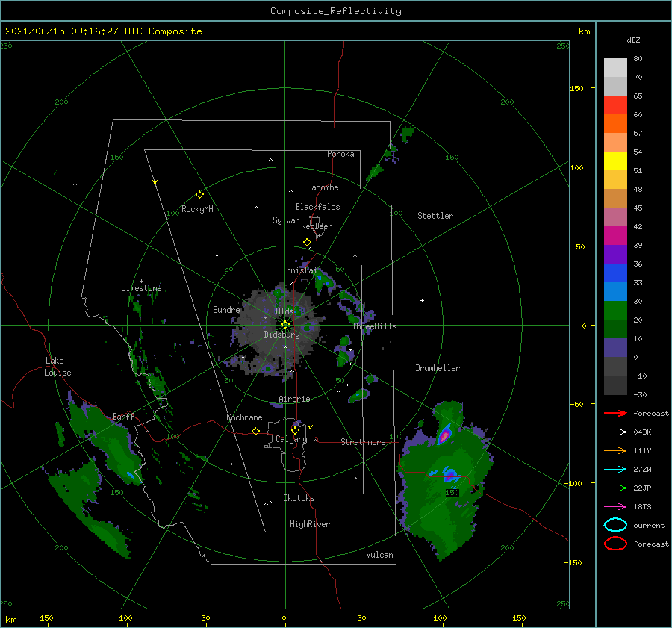672x628 pixels.
Task: Click the RedDeer city label
Action: tap(317, 226)
